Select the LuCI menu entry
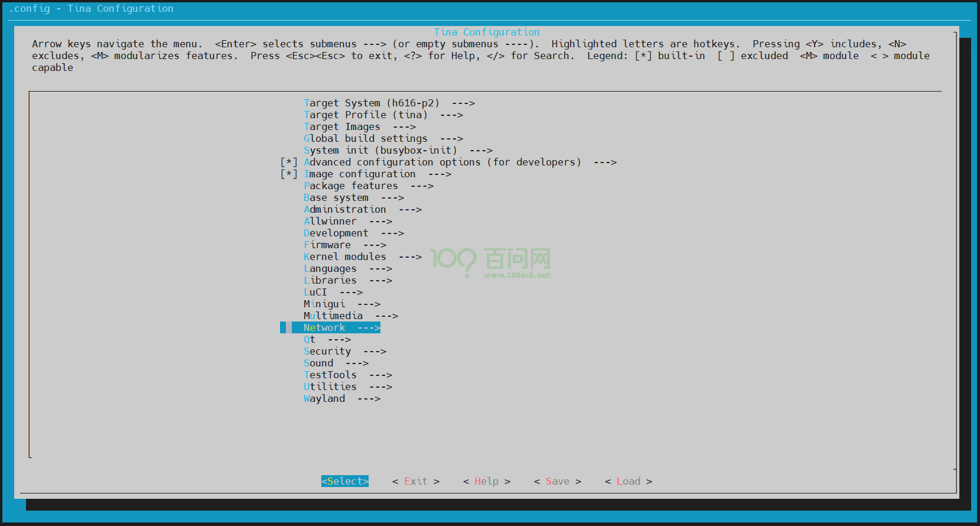Viewport: 980px width, 526px height. tap(315, 293)
